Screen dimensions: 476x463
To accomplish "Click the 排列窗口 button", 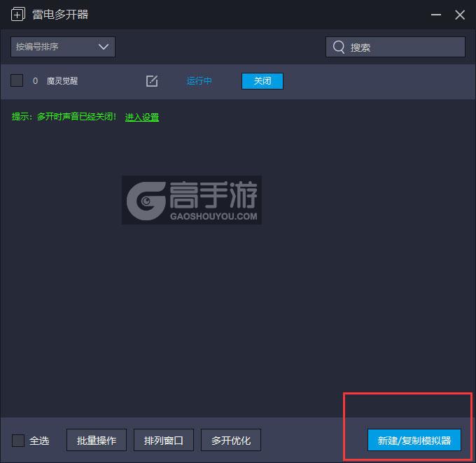I will tap(164, 440).
